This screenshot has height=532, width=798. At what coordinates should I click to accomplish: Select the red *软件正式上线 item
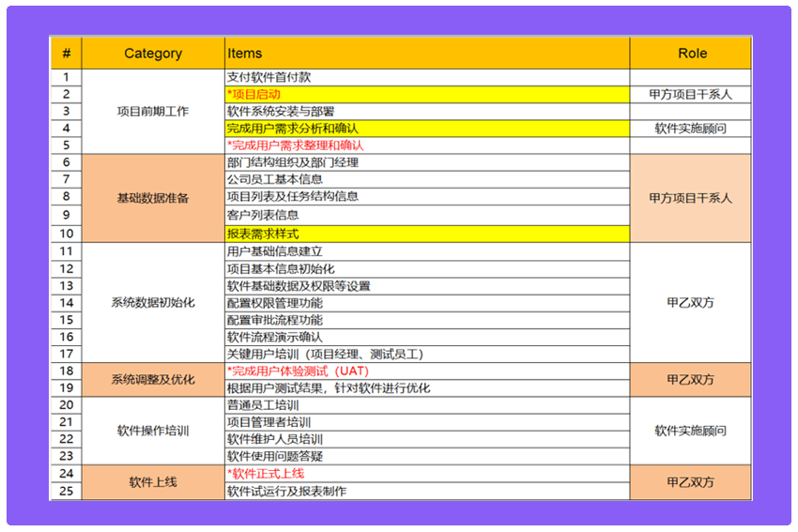pyautogui.click(x=426, y=474)
